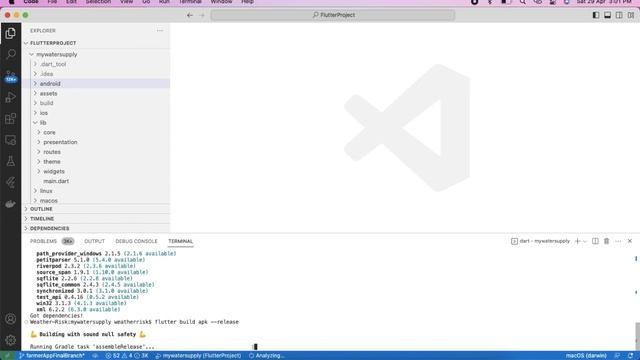Viewport: 640px width, 360px height.
Task: Open Explorer views and more actions menu
Action: pyautogui.click(x=160, y=31)
